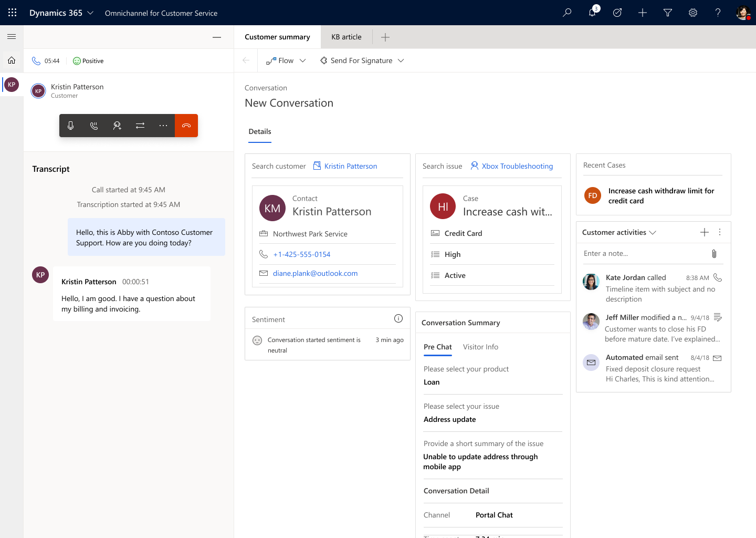
Task: Go back with the arrow button
Action: point(246,60)
